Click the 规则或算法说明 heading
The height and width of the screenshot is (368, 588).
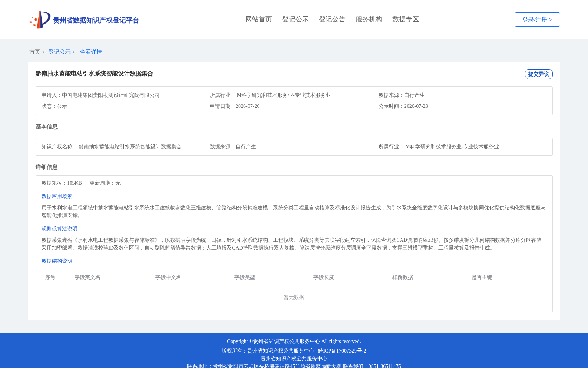coord(60,229)
